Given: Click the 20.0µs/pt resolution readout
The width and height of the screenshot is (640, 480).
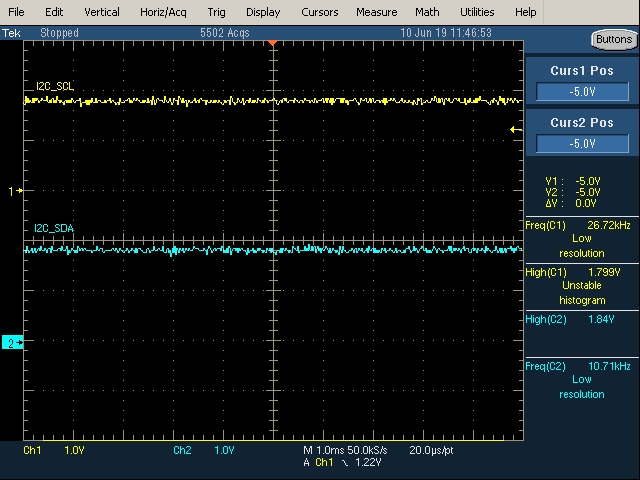Looking at the screenshot, I should [431, 450].
